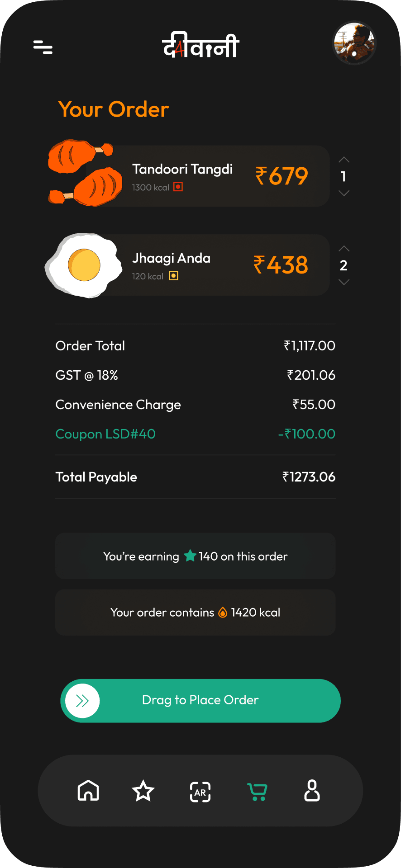Open Favorites star in bottom navigation
The image size is (401, 868).
(x=143, y=791)
